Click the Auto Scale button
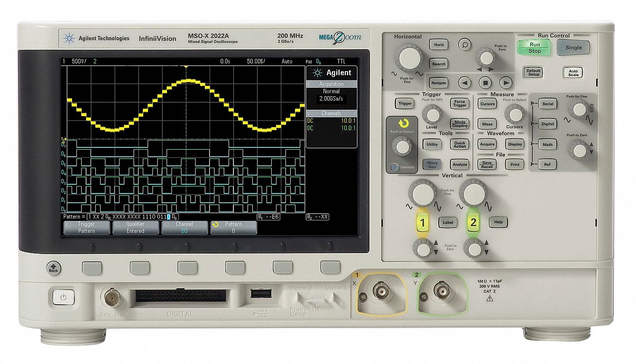The height and width of the screenshot is (364, 636). (573, 73)
